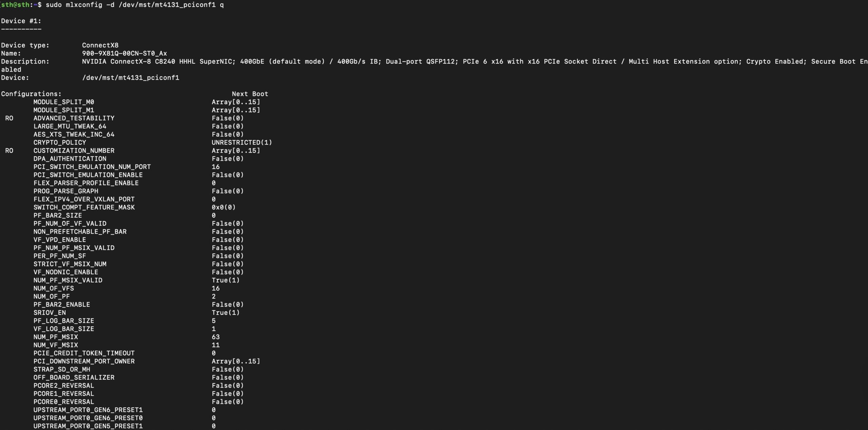Click the UPSTREAM_PORT0_GEN6_PRESET1 parameter name

pyautogui.click(x=88, y=410)
